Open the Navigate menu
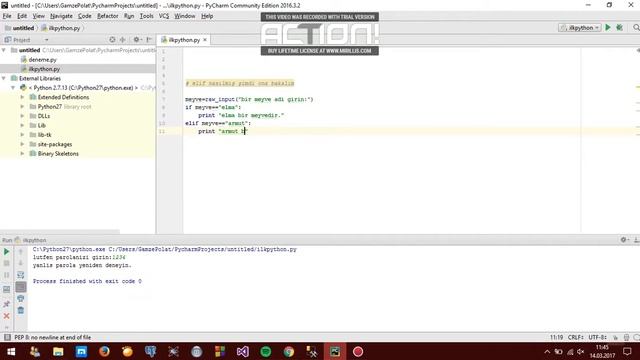The height and width of the screenshot is (360, 640). 61,16
